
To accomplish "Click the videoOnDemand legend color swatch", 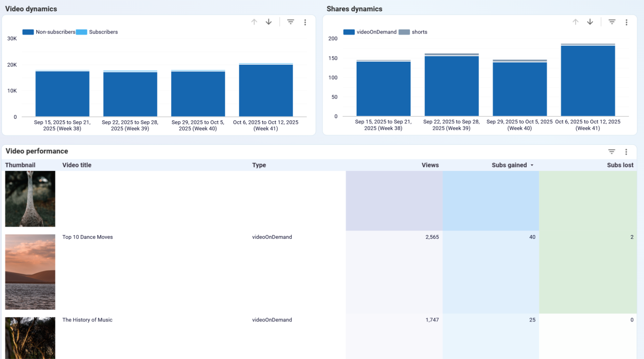I will point(349,32).
